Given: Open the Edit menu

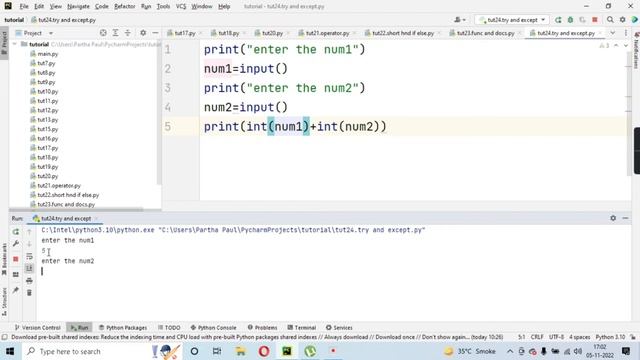Looking at the screenshot, I should pos(39,7).
